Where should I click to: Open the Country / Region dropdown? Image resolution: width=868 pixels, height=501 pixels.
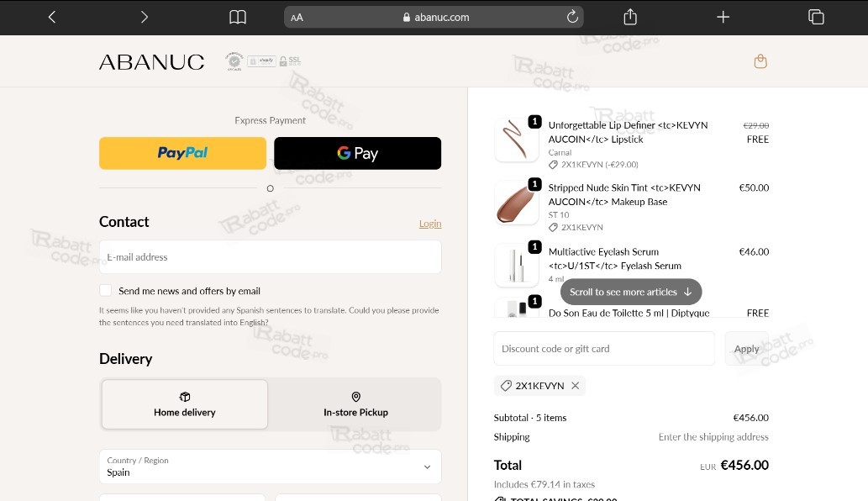[270, 467]
